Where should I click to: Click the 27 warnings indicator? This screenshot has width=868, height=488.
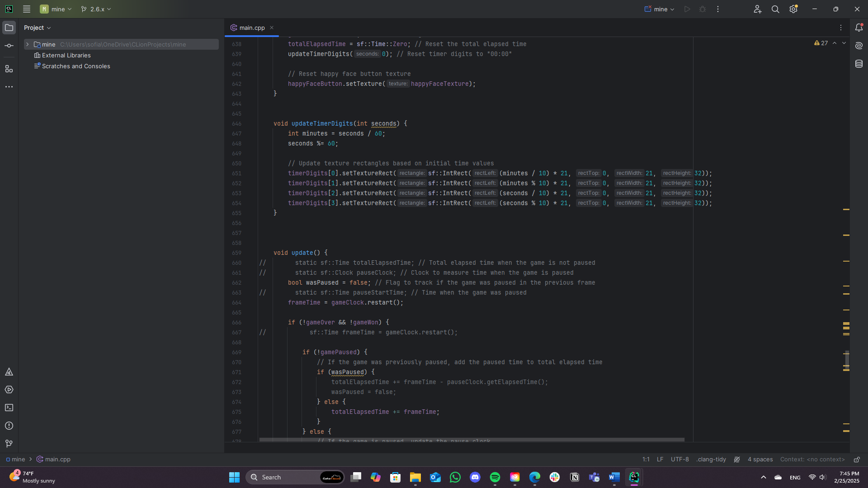tap(821, 43)
